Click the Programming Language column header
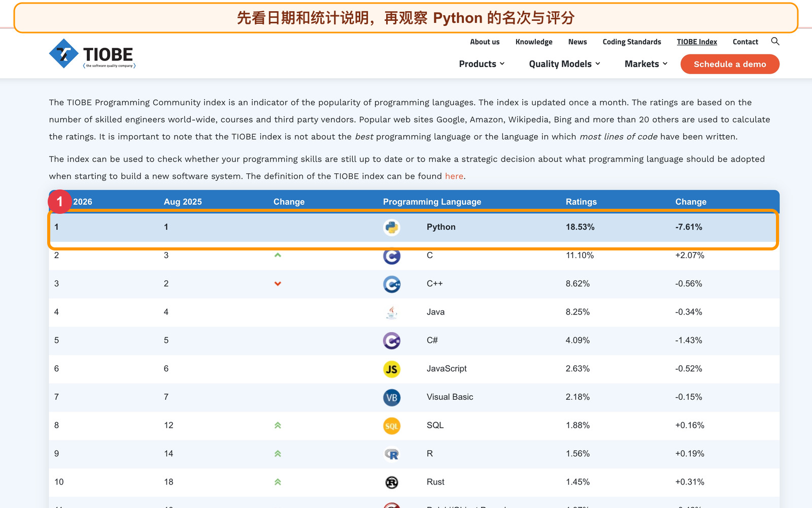 pos(432,202)
